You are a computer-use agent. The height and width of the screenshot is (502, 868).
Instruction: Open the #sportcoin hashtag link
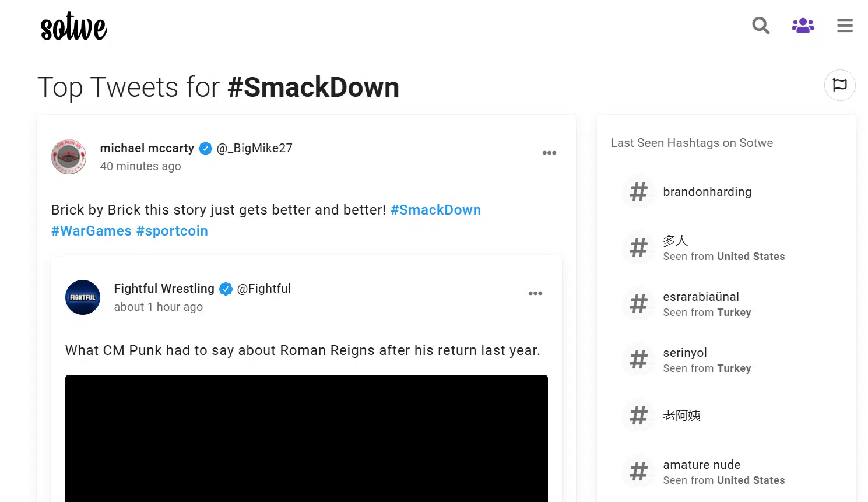(172, 231)
